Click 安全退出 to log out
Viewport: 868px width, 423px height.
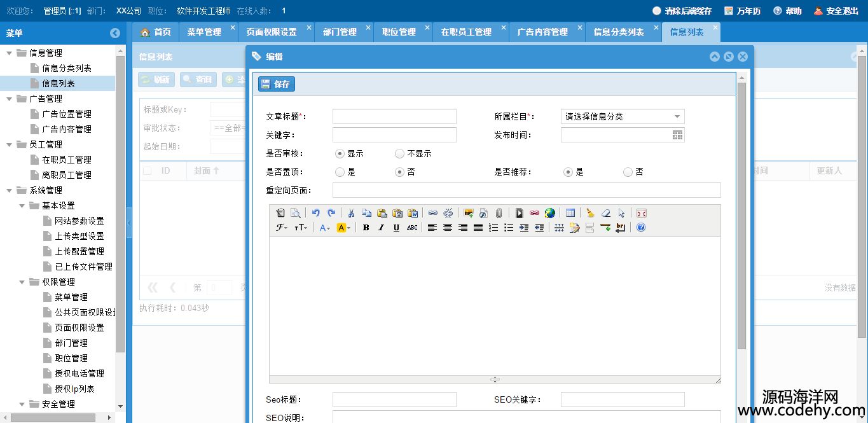point(836,11)
